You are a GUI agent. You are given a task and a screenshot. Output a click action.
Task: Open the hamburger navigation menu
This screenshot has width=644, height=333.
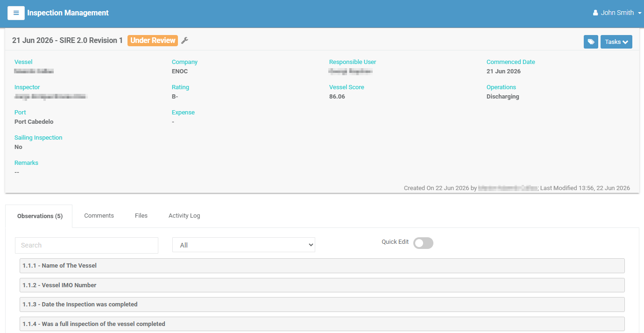(x=16, y=13)
